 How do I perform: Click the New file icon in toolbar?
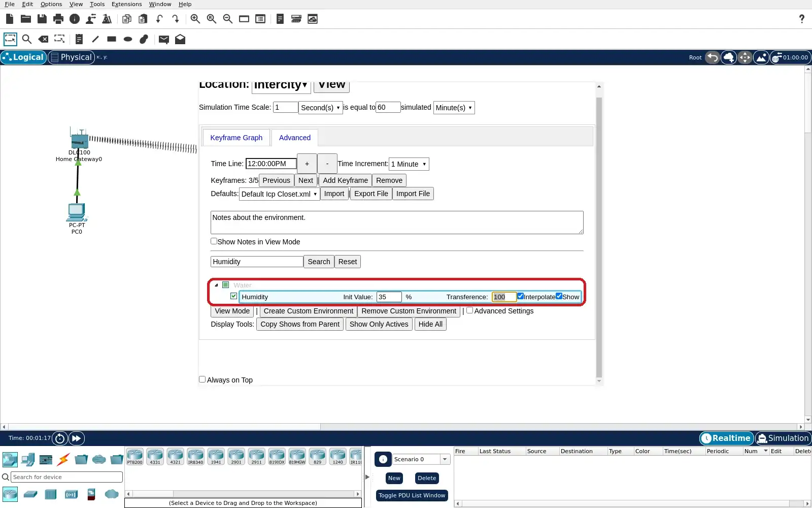10,19
